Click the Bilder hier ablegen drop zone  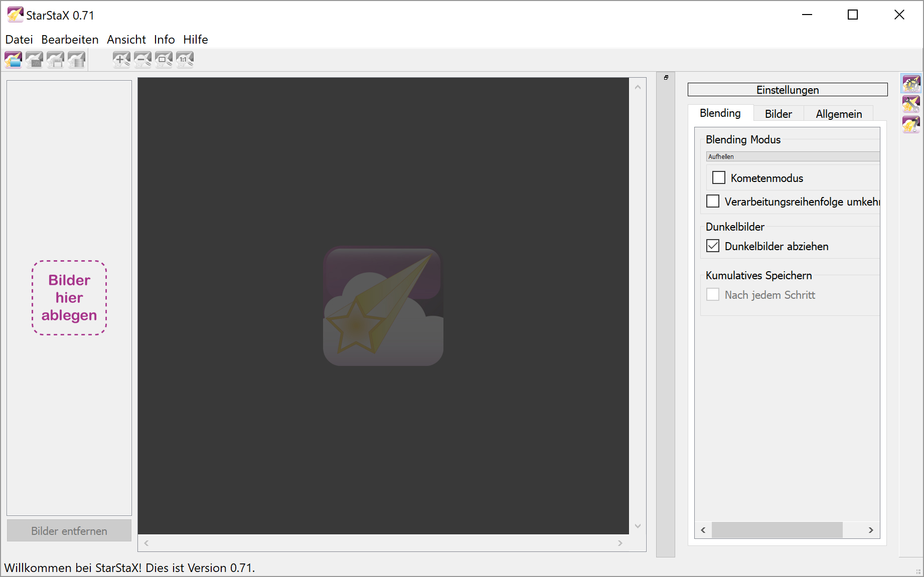tap(69, 298)
